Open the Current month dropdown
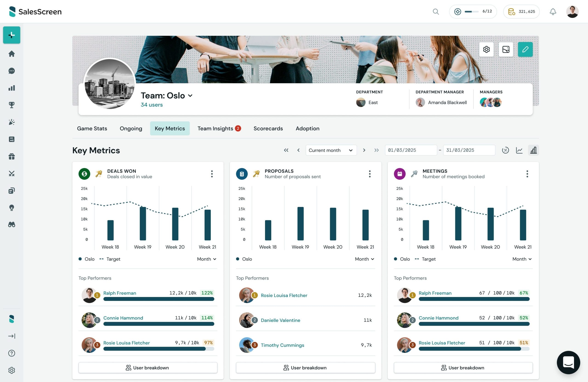The width and height of the screenshot is (588, 382). (x=331, y=150)
